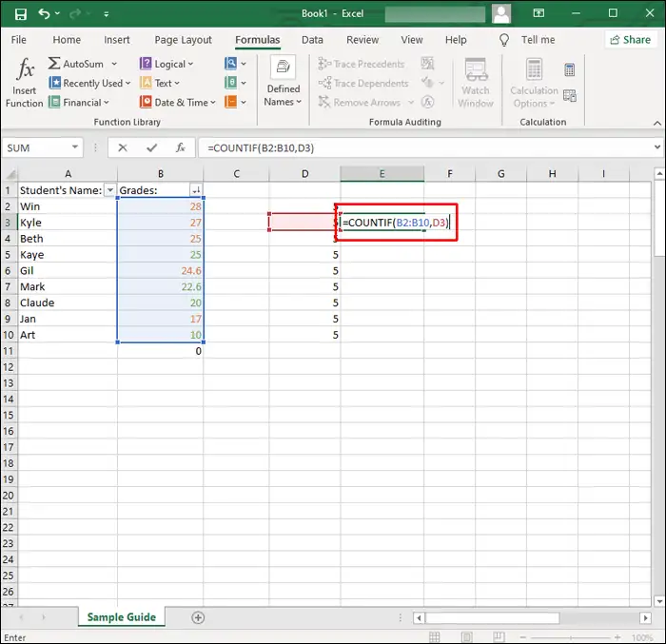Image resolution: width=666 pixels, height=644 pixels.
Task: Switch to the Page Layout tab
Action: 183,40
